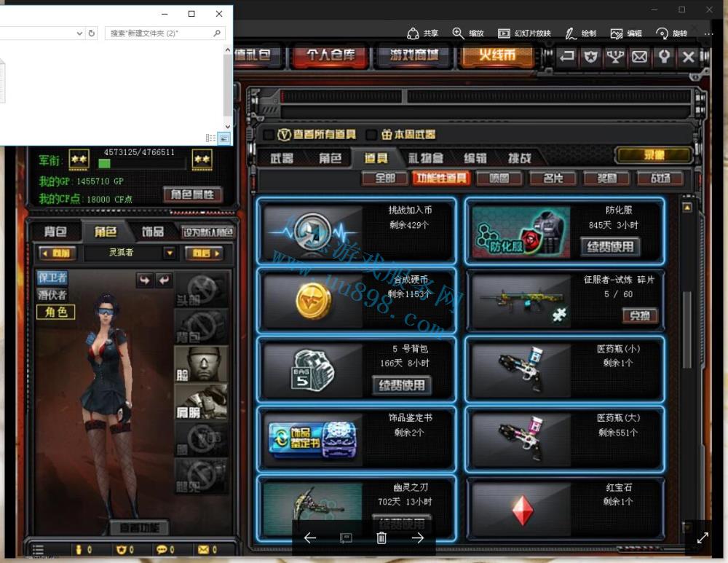Click the search magnifier in Explorer search box
The image size is (728, 563).
(217, 33)
